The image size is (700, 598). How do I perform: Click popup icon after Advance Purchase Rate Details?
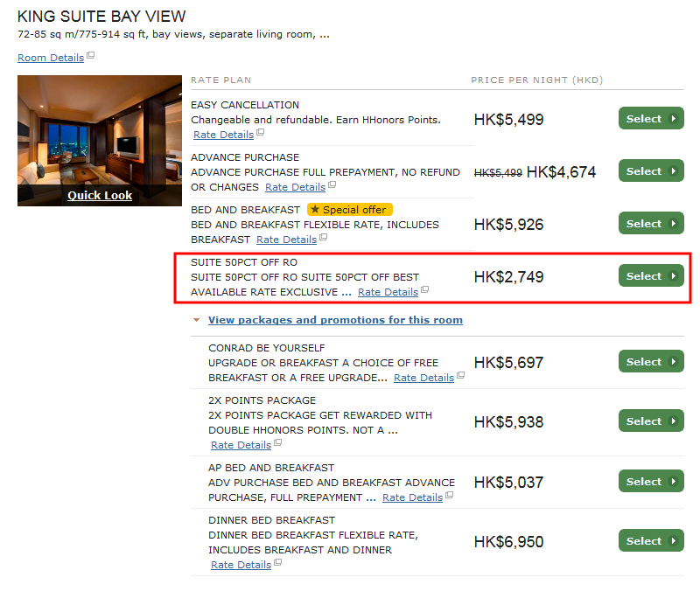(x=332, y=186)
